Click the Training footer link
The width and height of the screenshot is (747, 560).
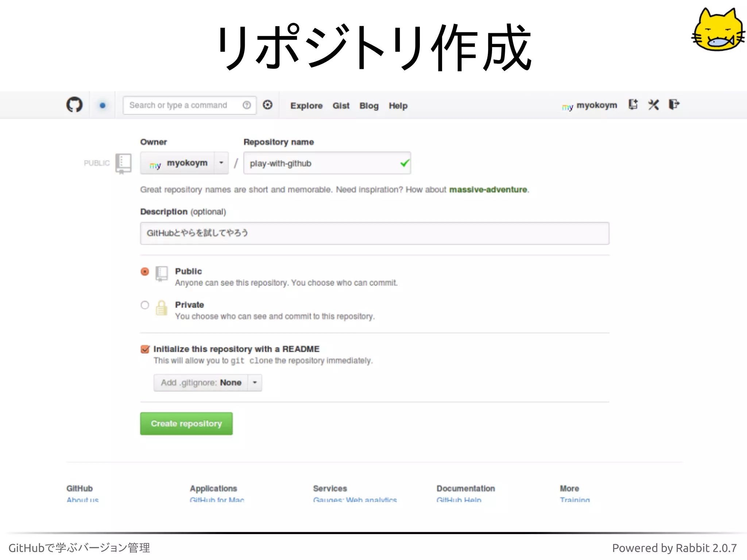575,499
